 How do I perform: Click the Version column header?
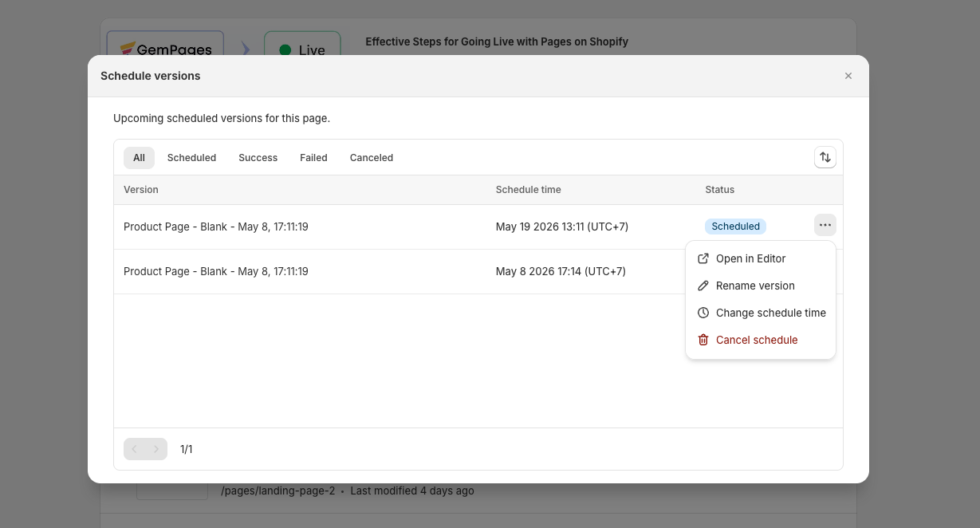pos(141,190)
